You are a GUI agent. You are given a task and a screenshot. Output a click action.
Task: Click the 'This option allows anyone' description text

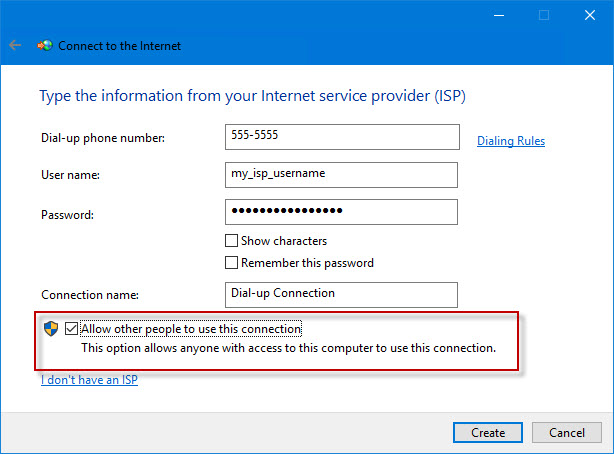(x=288, y=349)
